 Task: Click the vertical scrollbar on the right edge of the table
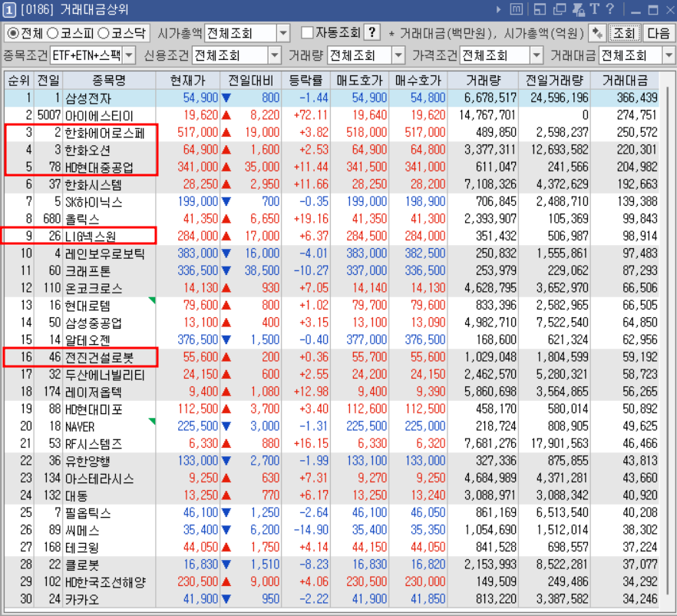point(666,341)
